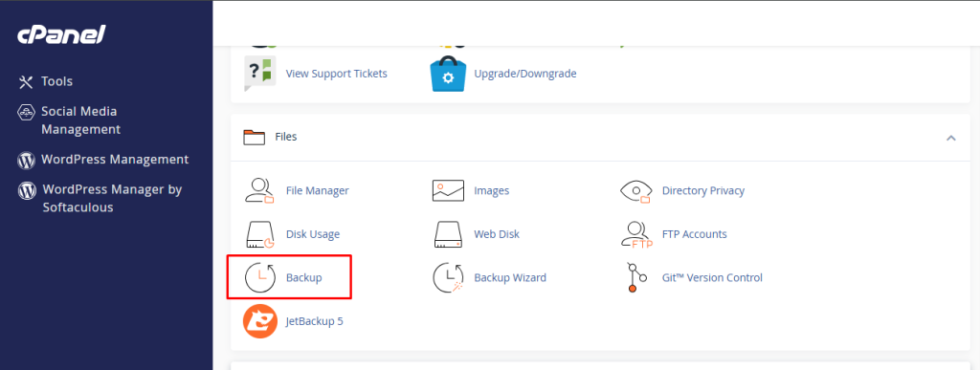
Task: Open the Backup link
Action: tap(303, 277)
